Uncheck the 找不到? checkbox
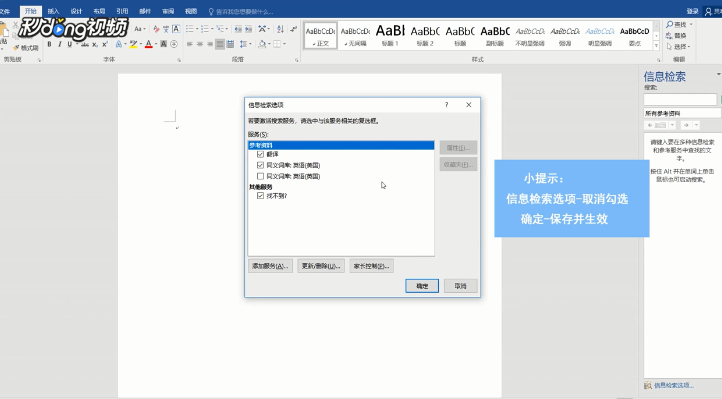The height and width of the screenshot is (399, 722). tap(260, 196)
